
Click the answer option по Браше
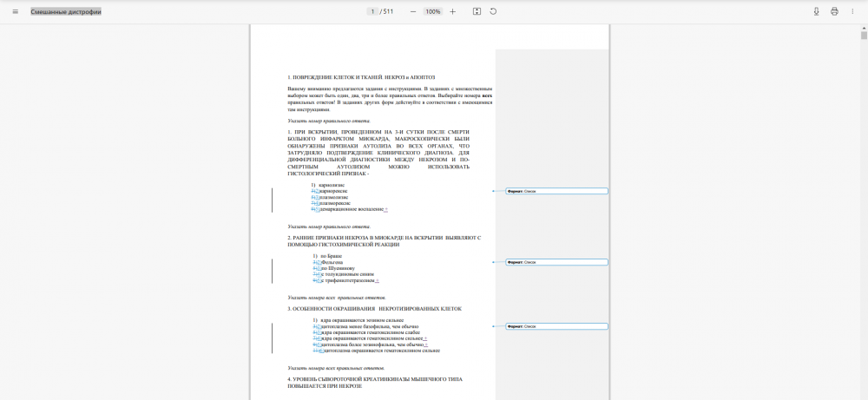[331, 256]
